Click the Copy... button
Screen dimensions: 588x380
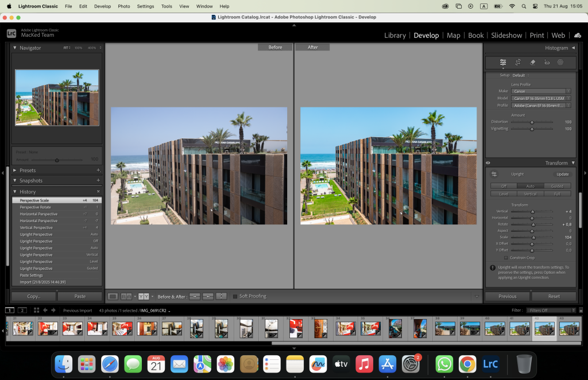coord(34,296)
